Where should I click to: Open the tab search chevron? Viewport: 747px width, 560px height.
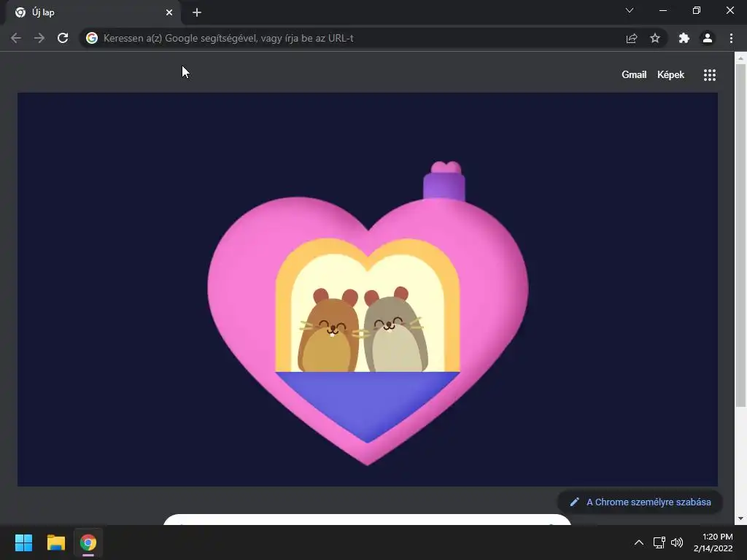(x=630, y=10)
